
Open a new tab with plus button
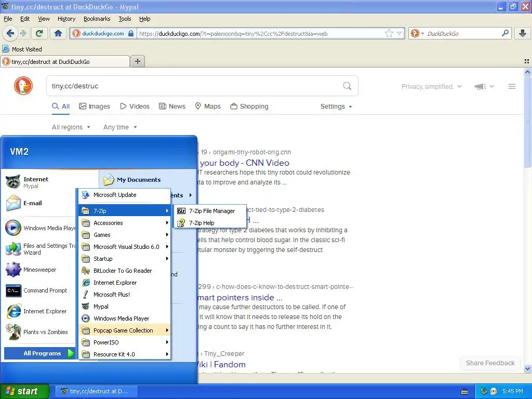137,61
